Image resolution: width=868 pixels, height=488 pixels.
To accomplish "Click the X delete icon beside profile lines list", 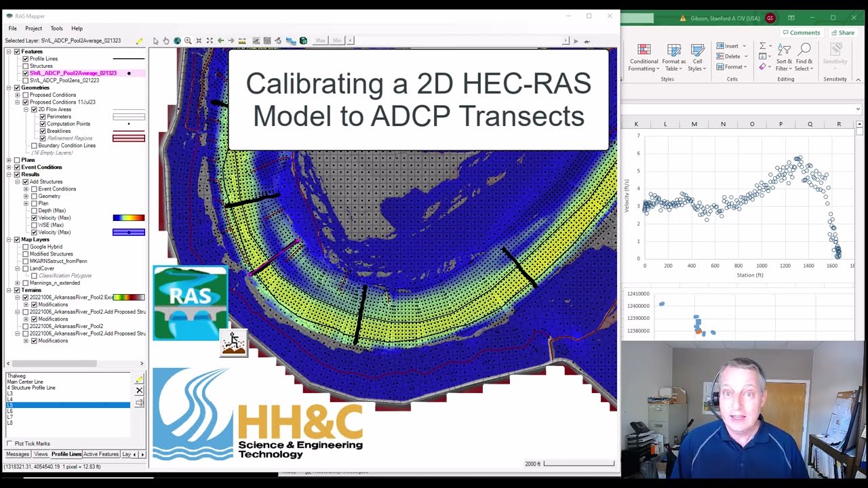I will [139, 390].
